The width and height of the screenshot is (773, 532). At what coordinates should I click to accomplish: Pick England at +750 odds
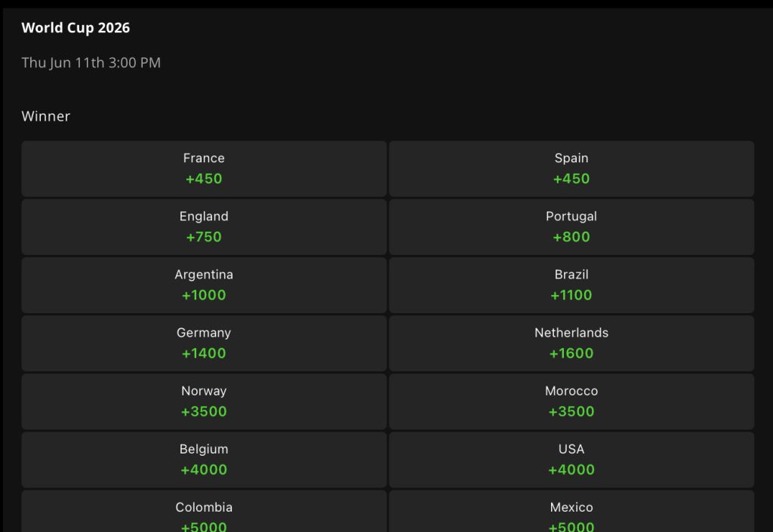(x=204, y=227)
